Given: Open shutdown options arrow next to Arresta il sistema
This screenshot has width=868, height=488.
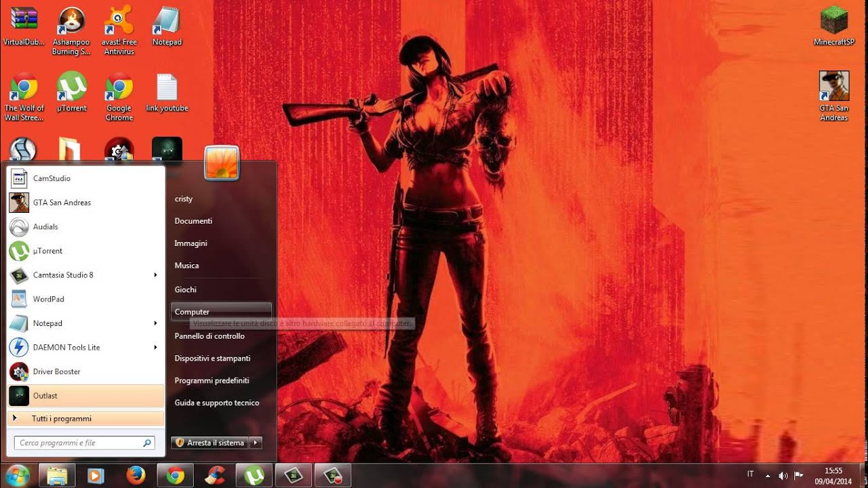Looking at the screenshot, I should point(256,443).
